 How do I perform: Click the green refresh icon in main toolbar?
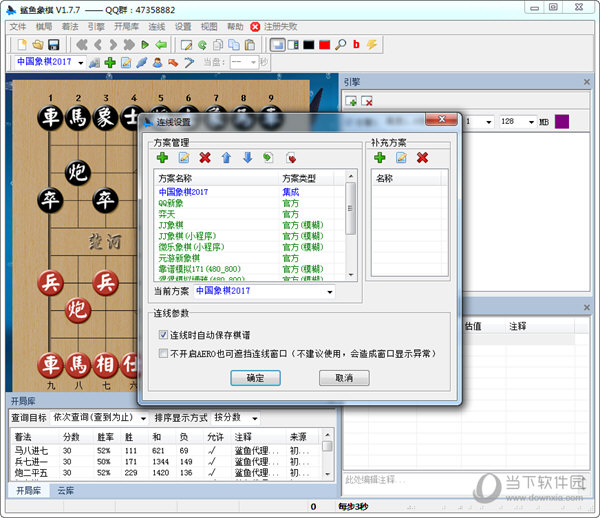tap(202, 45)
